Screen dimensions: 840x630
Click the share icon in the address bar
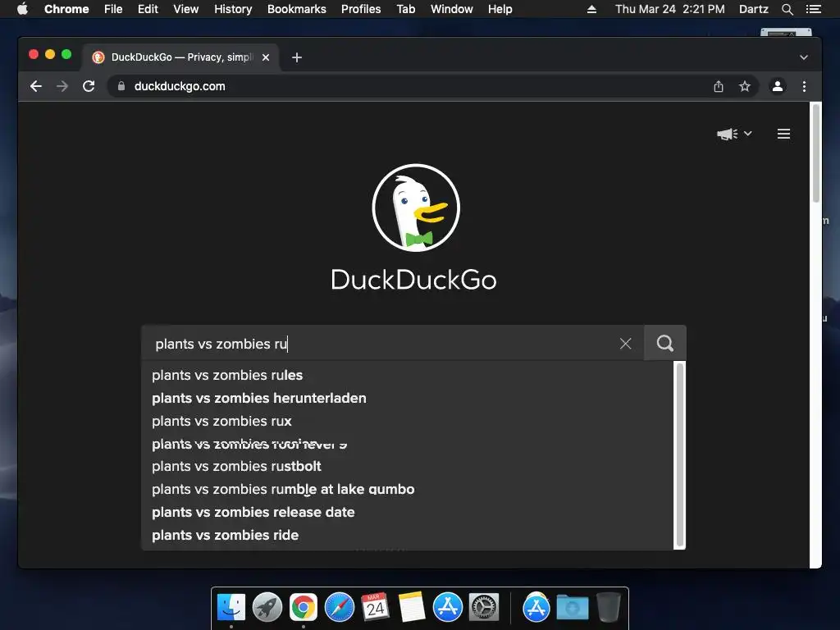(x=719, y=86)
